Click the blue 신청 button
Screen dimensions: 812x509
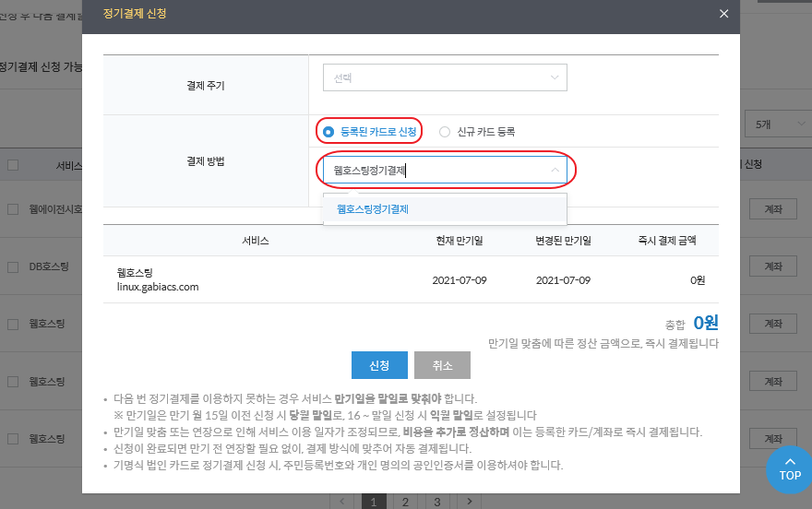379,365
